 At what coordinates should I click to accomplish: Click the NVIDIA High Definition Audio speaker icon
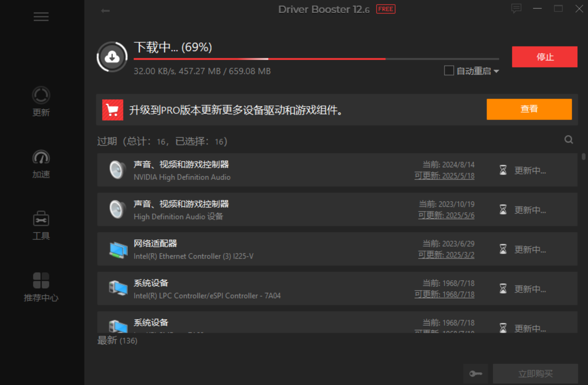point(117,170)
